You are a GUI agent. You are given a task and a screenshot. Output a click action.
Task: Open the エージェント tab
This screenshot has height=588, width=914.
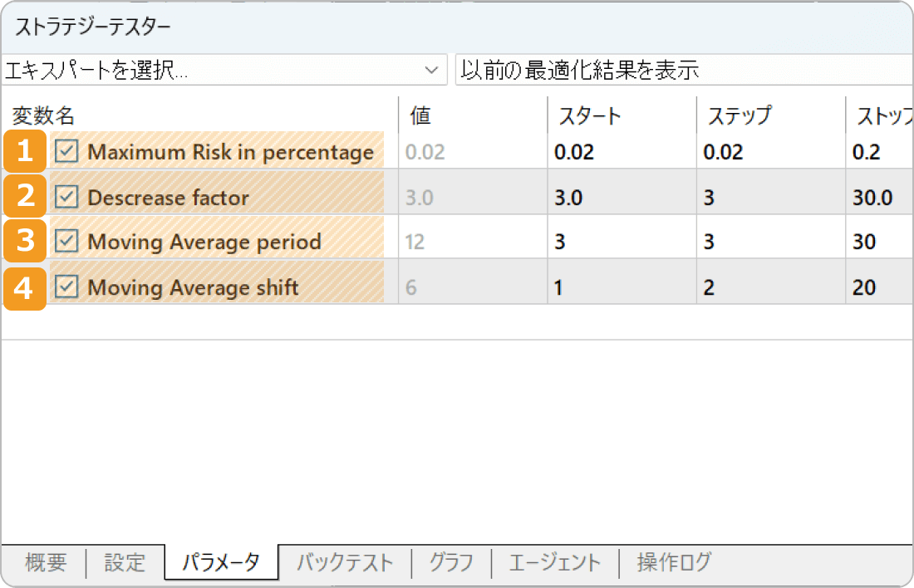554,562
